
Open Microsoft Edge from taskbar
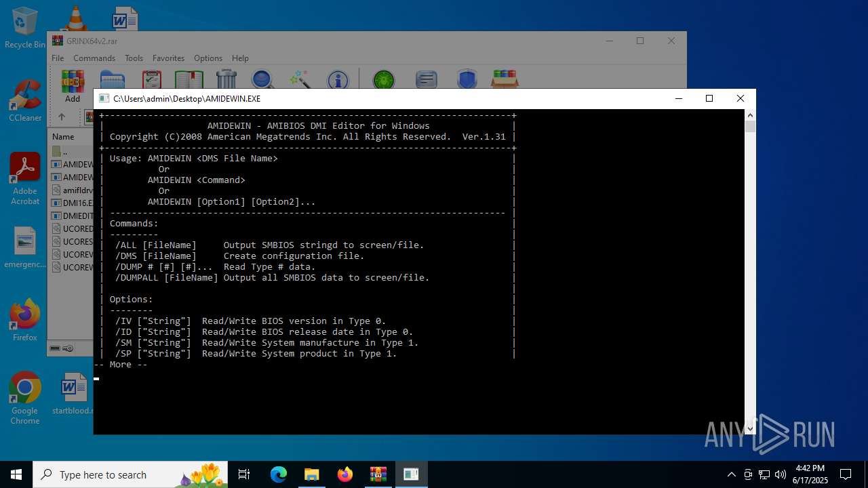279,474
